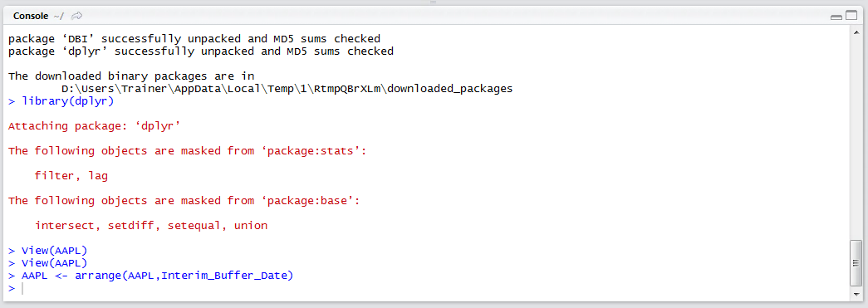Click the vertical scrollbar thumb
The height and width of the screenshot is (308, 868).
click(x=856, y=262)
